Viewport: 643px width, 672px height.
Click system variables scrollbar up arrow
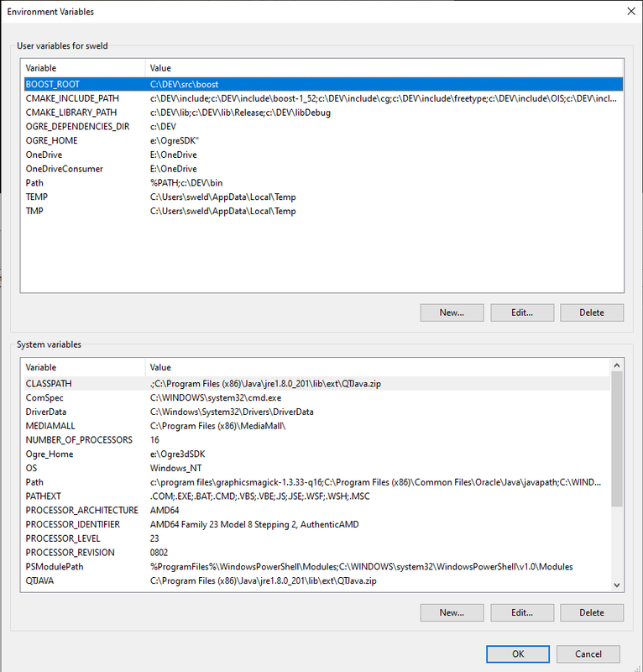pyautogui.click(x=617, y=365)
